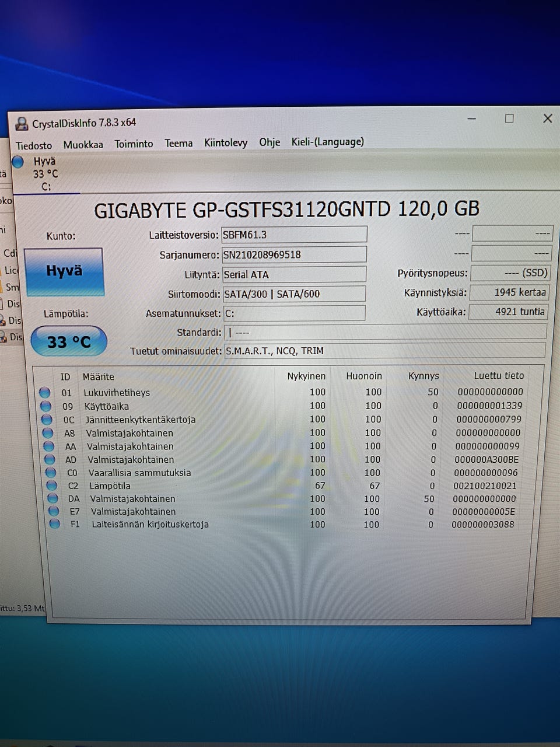This screenshot has width=560, height=747.
Task: Open the Kiintolevy menu
Action: (226, 142)
